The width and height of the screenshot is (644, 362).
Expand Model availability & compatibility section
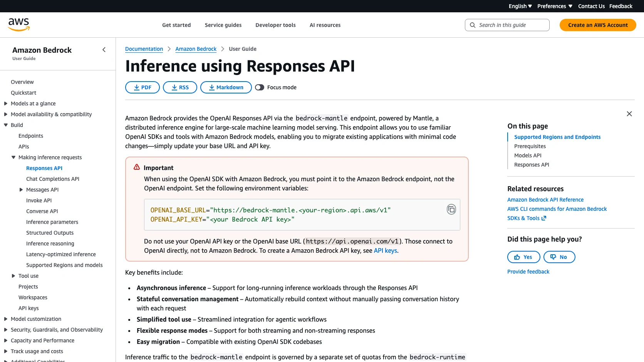click(6, 114)
